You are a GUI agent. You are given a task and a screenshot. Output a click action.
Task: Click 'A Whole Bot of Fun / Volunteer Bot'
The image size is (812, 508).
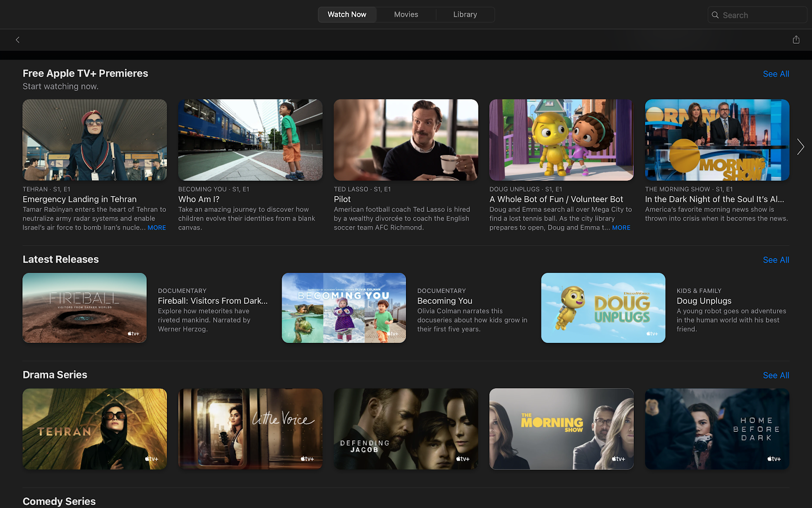[556, 199]
